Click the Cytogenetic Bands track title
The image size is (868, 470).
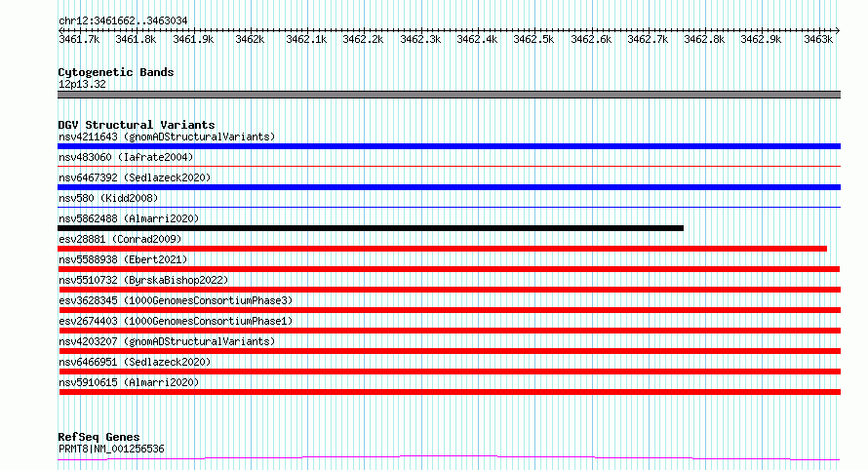(116, 72)
